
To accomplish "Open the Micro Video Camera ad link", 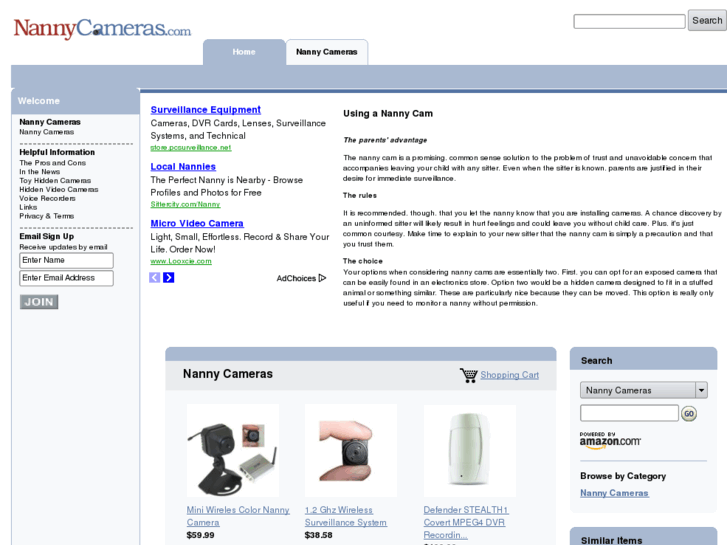I will [x=197, y=223].
